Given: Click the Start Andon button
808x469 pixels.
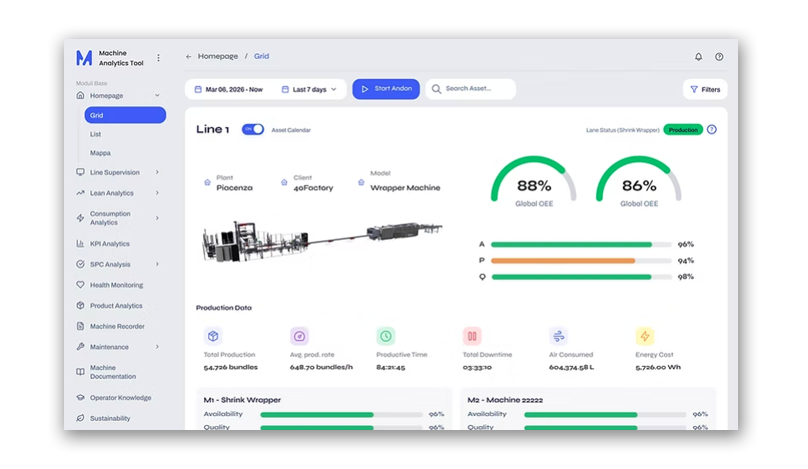Looking at the screenshot, I should click(x=386, y=89).
